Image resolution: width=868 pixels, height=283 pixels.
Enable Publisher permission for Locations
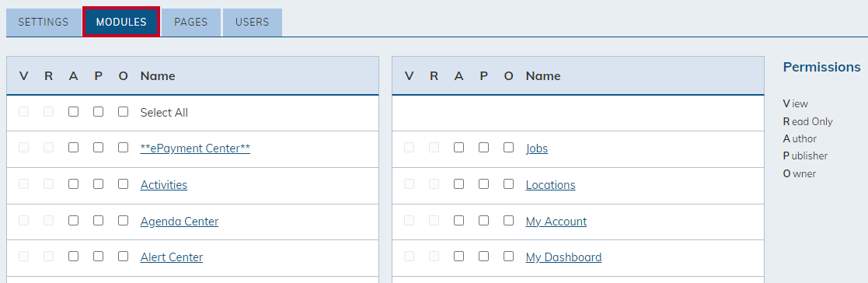coord(483,184)
